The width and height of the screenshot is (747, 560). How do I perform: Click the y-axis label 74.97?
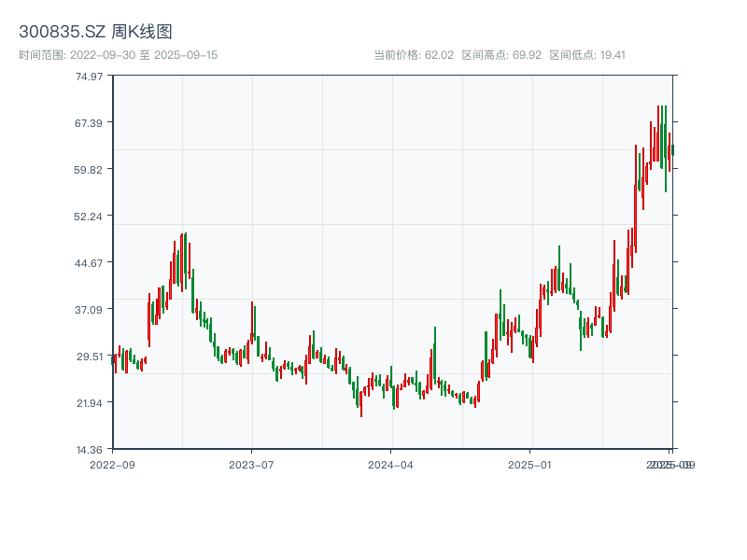pos(89,77)
